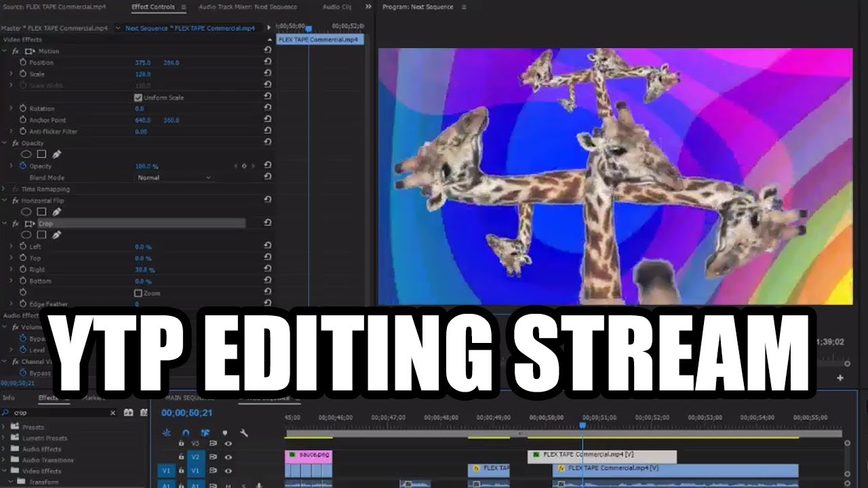Screen dimensions: 868x488
Task: Reset the Position parameter
Action: click(268, 62)
